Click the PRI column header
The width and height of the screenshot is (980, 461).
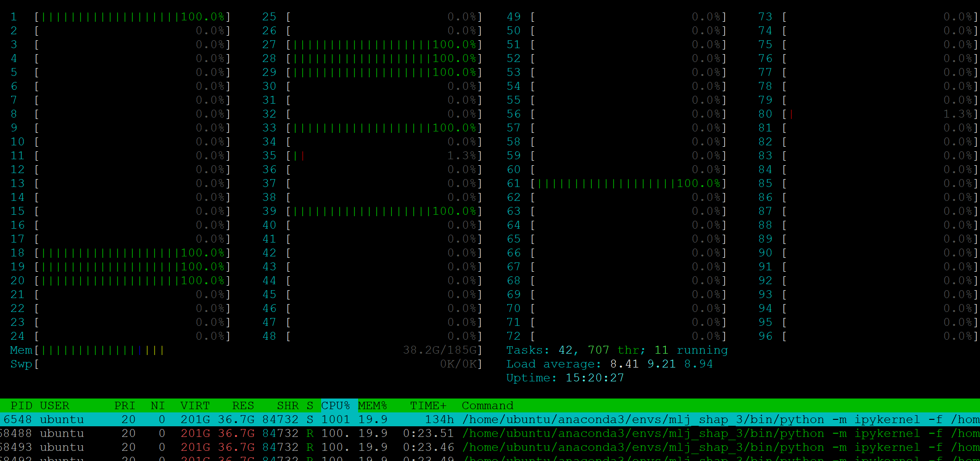point(124,405)
